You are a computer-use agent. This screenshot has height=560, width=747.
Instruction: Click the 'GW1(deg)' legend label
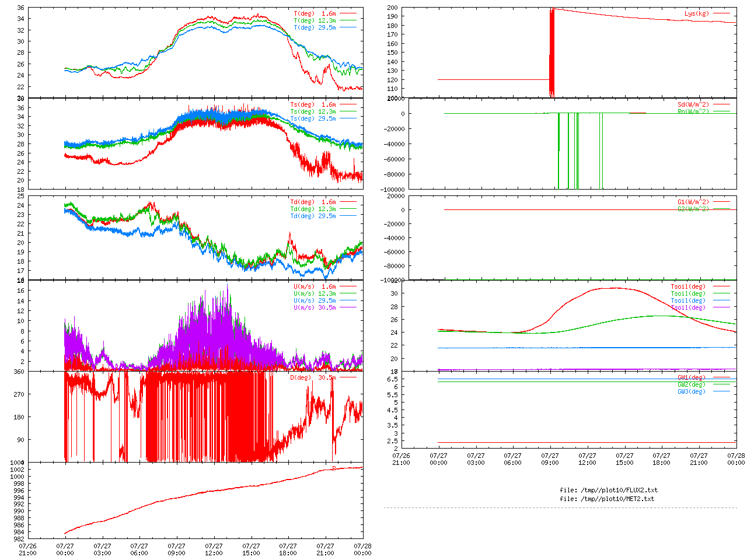pos(692,378)
